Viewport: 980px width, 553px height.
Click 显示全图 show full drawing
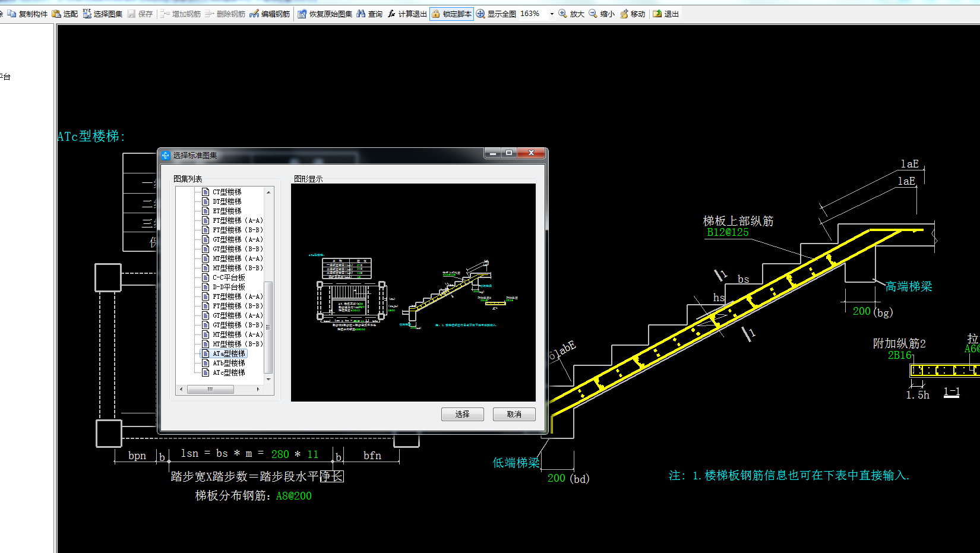pos(496,14)
